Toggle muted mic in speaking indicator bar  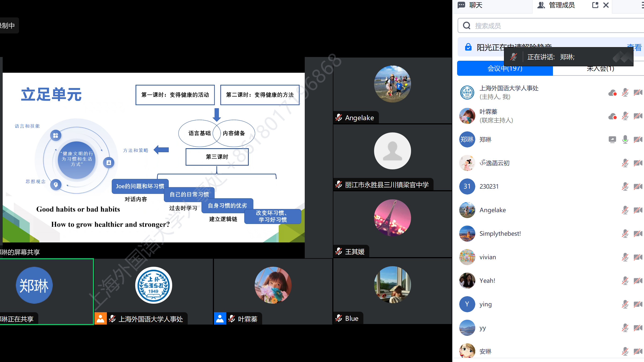514,57
